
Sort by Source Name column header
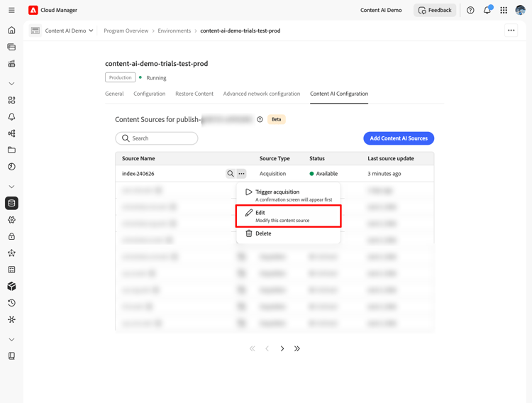tap(138, 158)
